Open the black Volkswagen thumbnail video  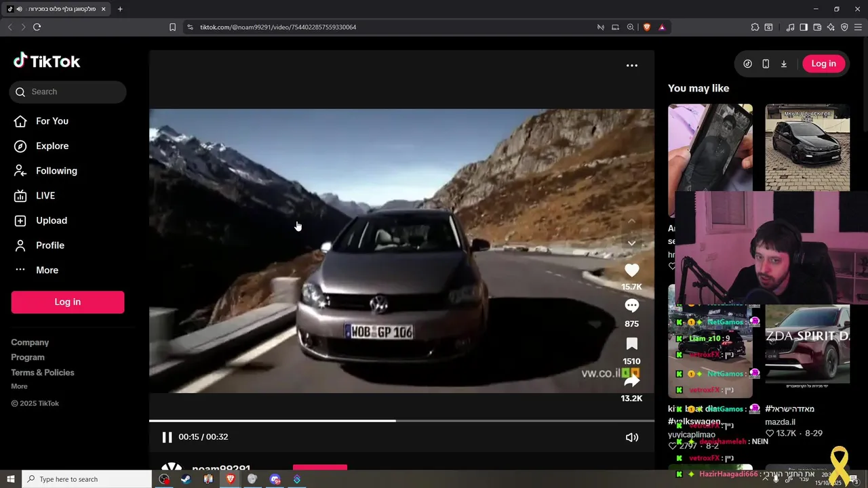coord(808,147)
